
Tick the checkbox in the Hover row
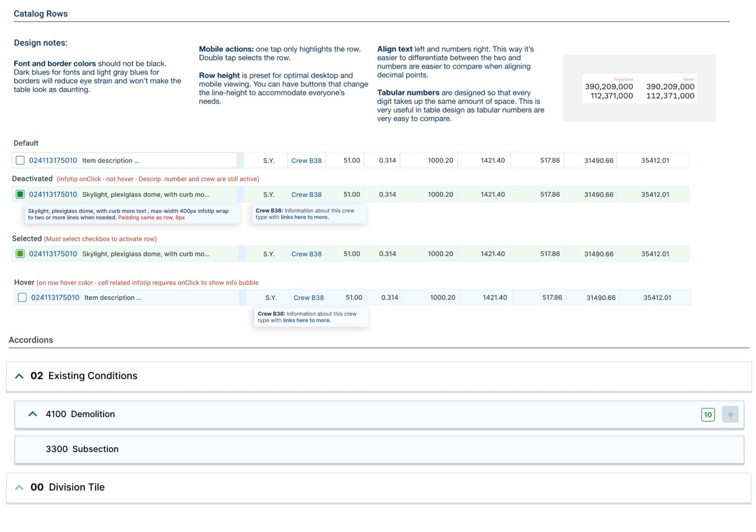click(22, 298)
